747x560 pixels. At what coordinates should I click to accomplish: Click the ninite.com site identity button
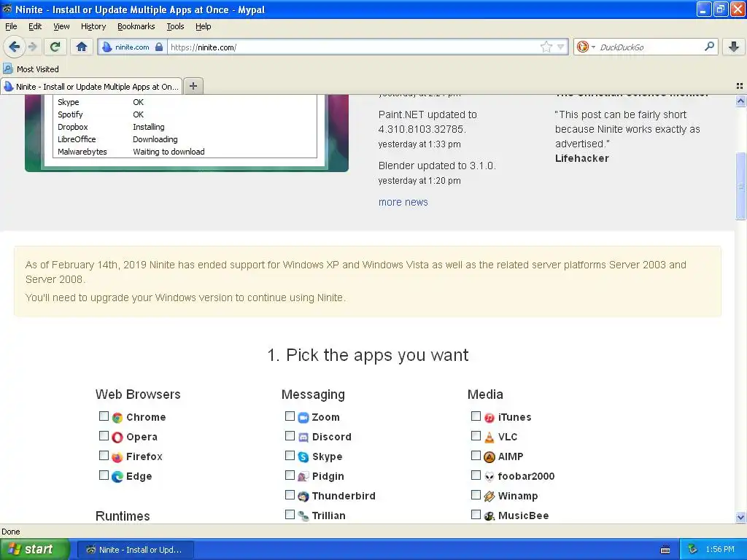click(x=132, y=47)
